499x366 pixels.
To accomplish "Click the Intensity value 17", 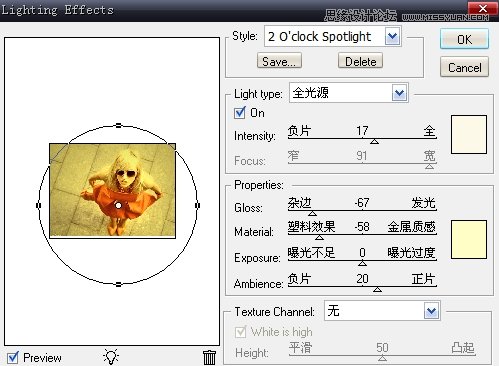I will coord(362,130).
